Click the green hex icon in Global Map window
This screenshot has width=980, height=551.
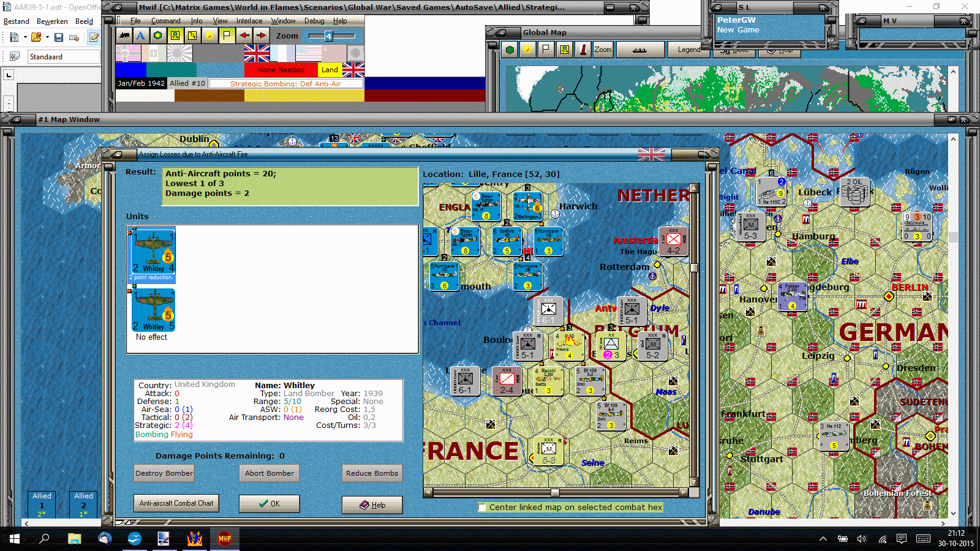coord(510,50)
